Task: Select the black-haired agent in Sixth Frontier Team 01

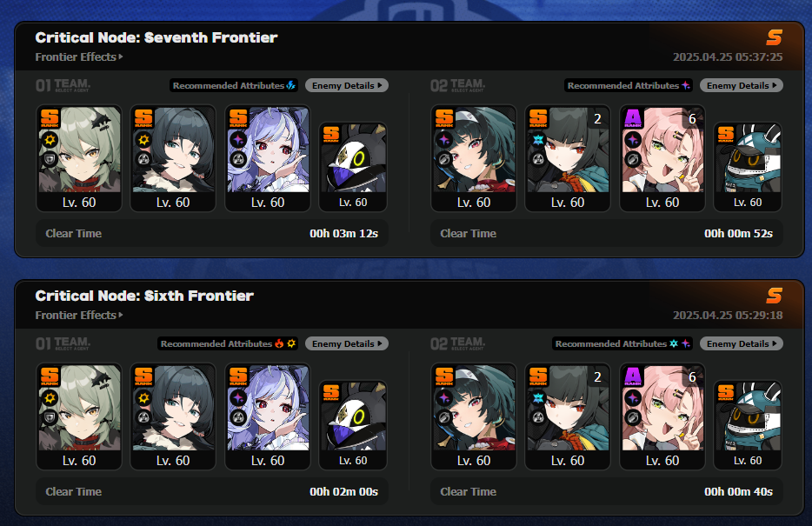Action: tap(173, 416)
